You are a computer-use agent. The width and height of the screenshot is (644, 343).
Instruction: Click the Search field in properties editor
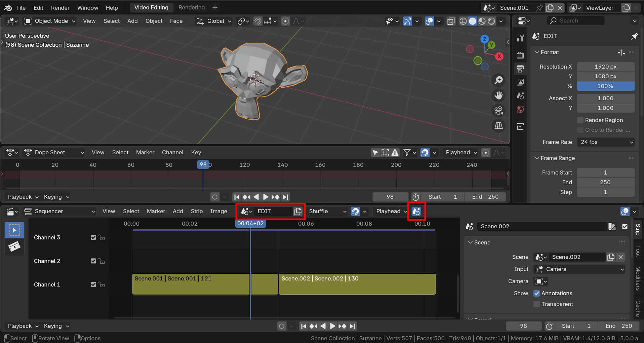[x=576, y=21]
